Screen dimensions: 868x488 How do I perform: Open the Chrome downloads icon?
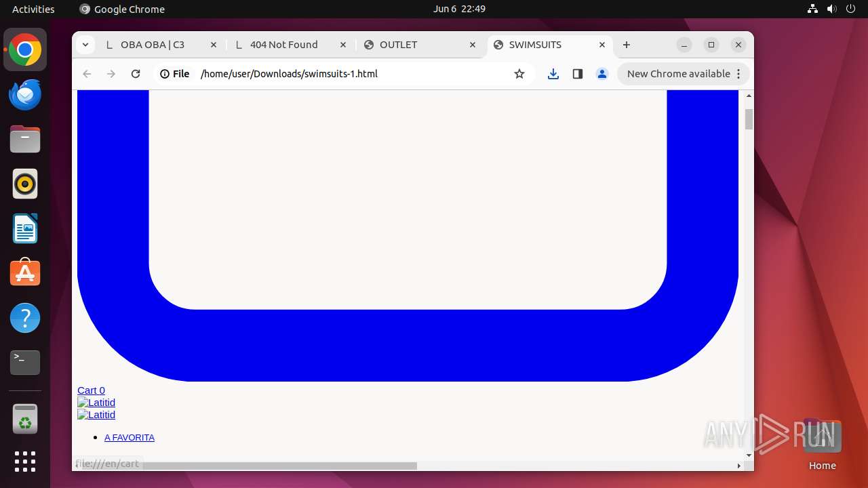pyautogui.click(x=553, y=74)
